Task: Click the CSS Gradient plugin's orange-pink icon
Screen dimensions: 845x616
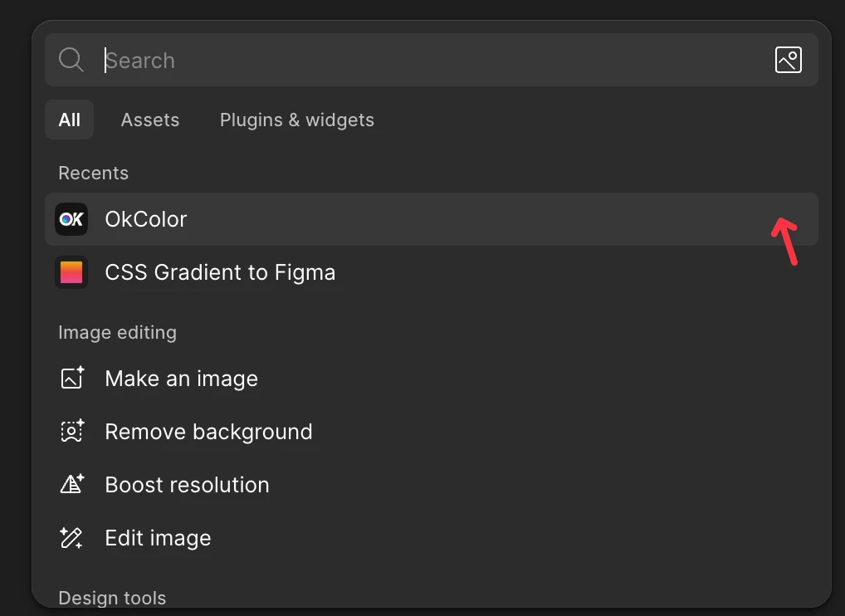Action: pyautogui.click(x=71, y=272)
